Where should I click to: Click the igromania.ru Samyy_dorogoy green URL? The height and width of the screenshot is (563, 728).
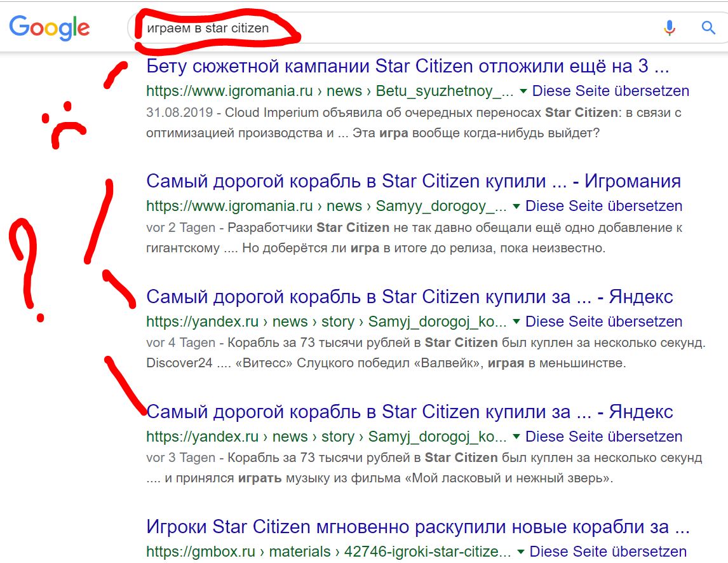[327, 207]
